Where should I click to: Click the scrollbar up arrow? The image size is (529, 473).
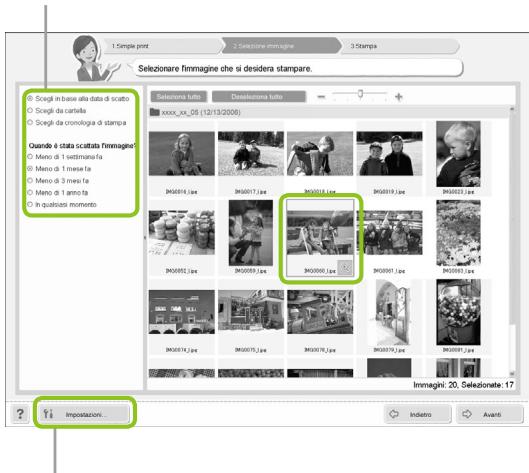[x=512, y=109]
